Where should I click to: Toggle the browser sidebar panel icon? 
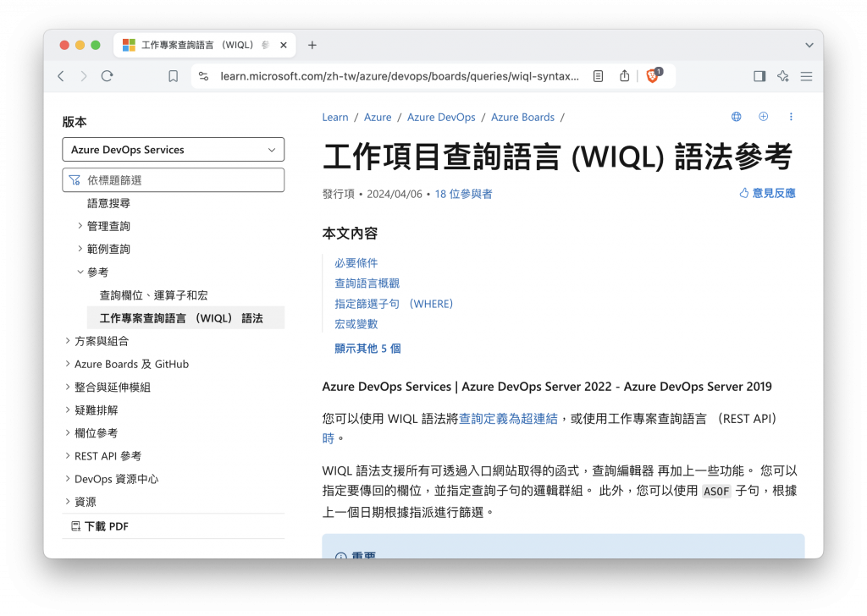click(759, 76)
